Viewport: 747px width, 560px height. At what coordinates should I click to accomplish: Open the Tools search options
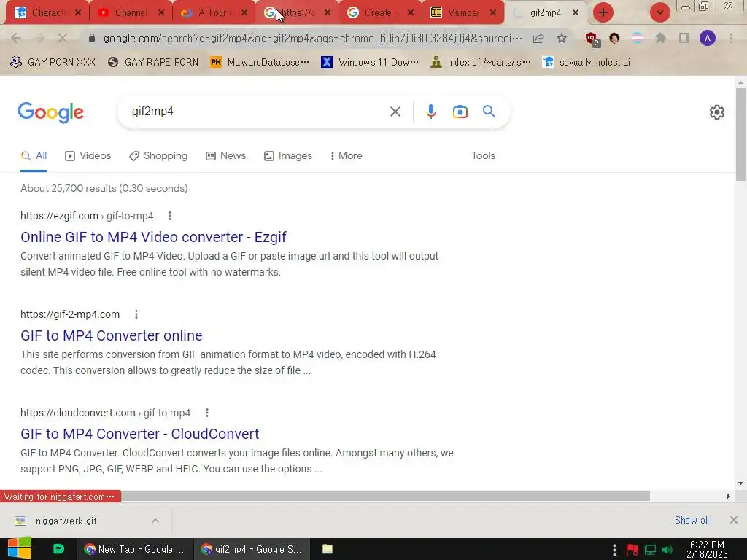pyautogui.click(x=483, y=156)
